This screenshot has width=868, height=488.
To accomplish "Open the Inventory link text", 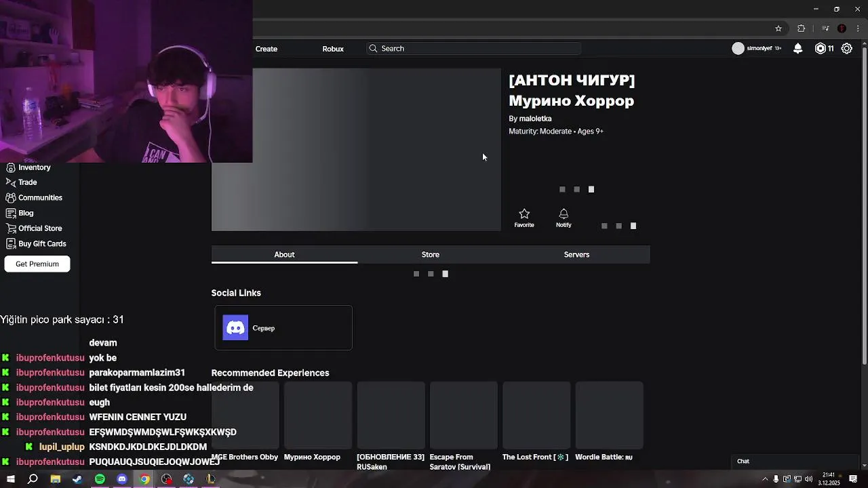I will point(35,167).
